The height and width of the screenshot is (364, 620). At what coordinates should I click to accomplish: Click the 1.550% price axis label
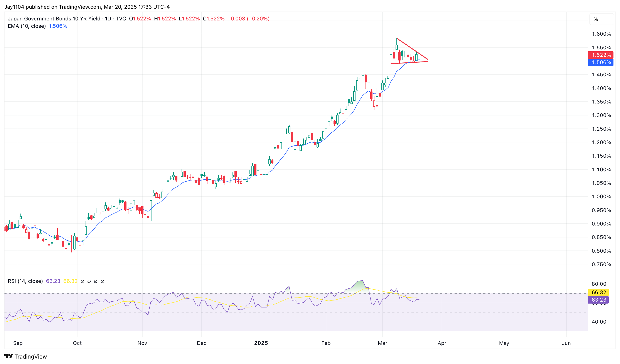(x=601, y=47)
